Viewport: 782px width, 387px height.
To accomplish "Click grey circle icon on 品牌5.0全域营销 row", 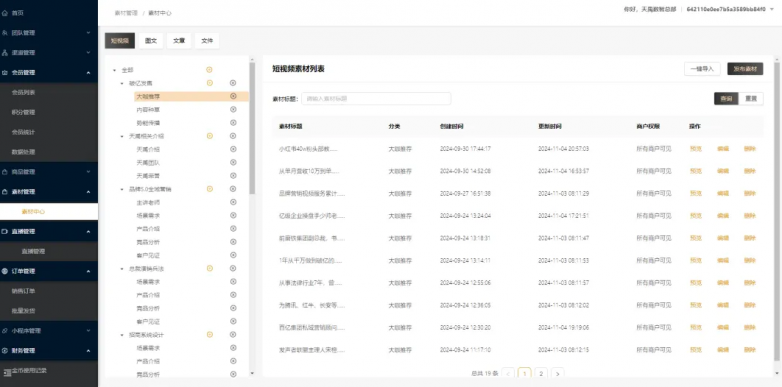I will coord(233,189).
